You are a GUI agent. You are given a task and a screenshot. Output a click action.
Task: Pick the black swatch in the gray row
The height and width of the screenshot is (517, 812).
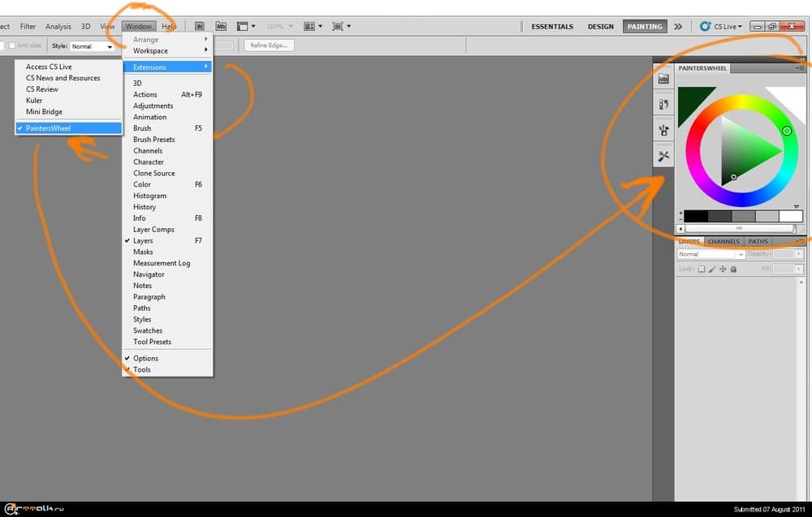(696, 216)
